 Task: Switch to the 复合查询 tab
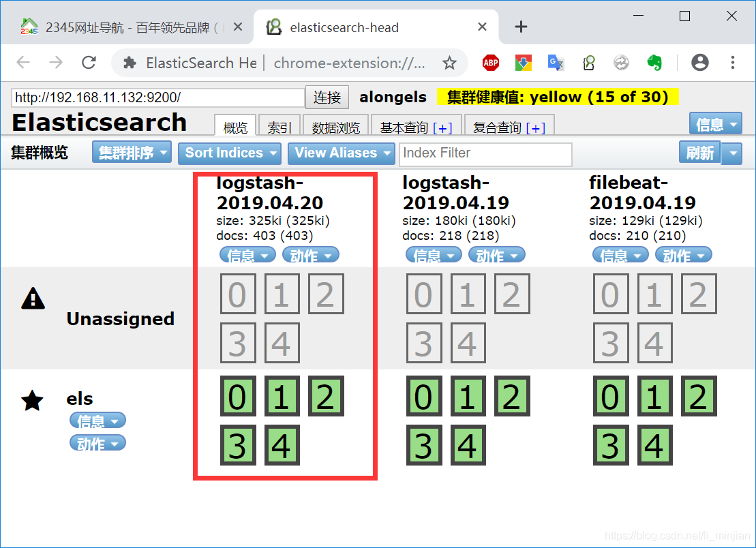[497, 127]
